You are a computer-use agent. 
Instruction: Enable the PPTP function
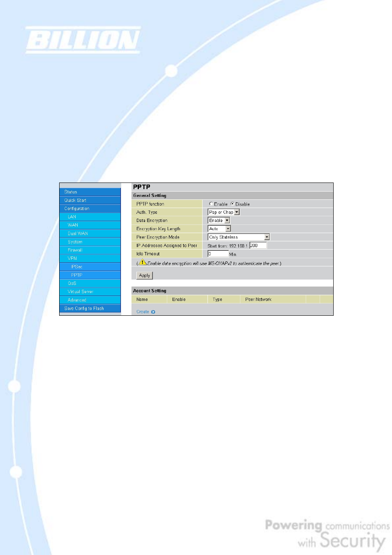pos(211,203)
